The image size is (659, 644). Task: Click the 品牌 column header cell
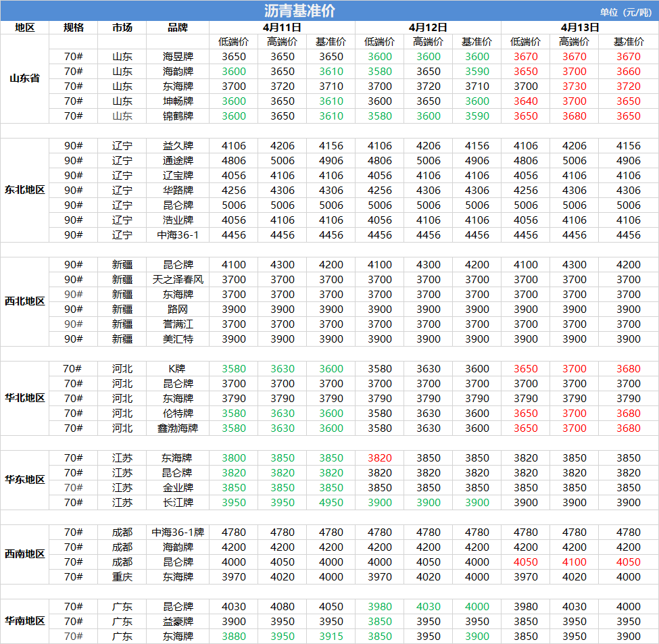tap(178, 28)
